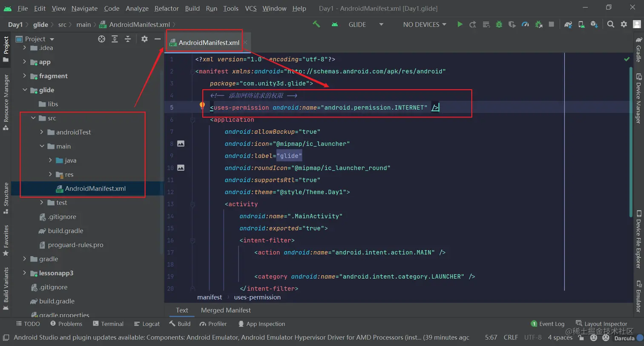Toggle the Favorites side panel

[6, 240]
